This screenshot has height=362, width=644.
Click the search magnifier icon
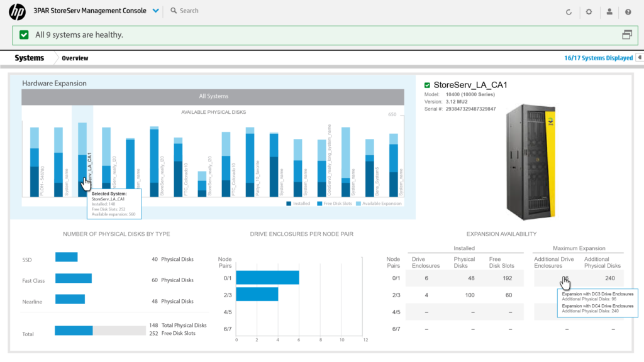click(174, 11)
